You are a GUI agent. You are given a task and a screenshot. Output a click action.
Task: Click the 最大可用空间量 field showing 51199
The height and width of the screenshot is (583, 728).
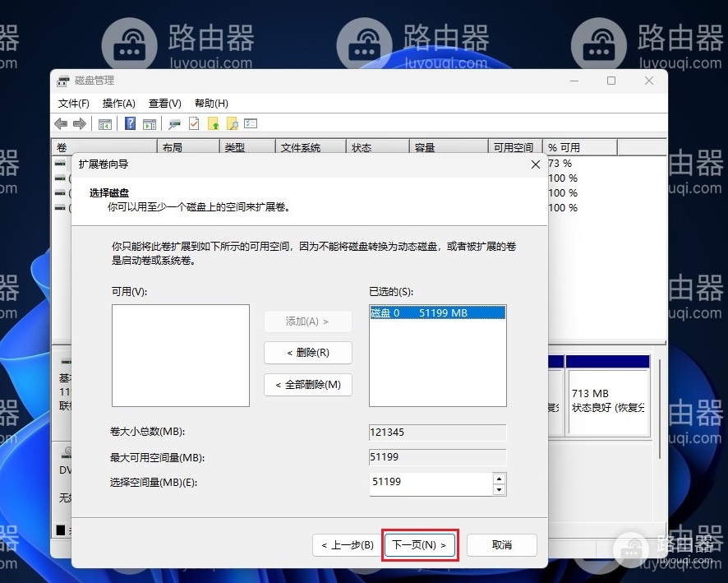coord(437,457)
